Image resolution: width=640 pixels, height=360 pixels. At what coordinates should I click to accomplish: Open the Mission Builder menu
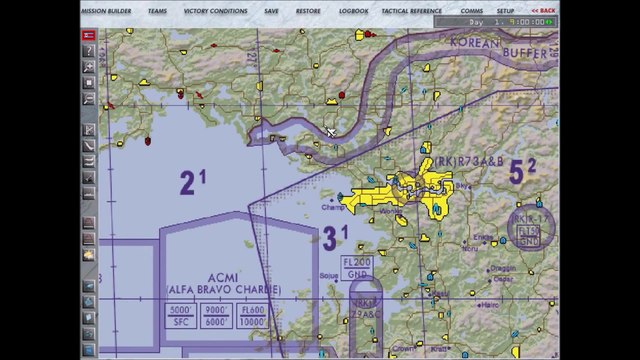pyautogui.click(x=106, y=11)
